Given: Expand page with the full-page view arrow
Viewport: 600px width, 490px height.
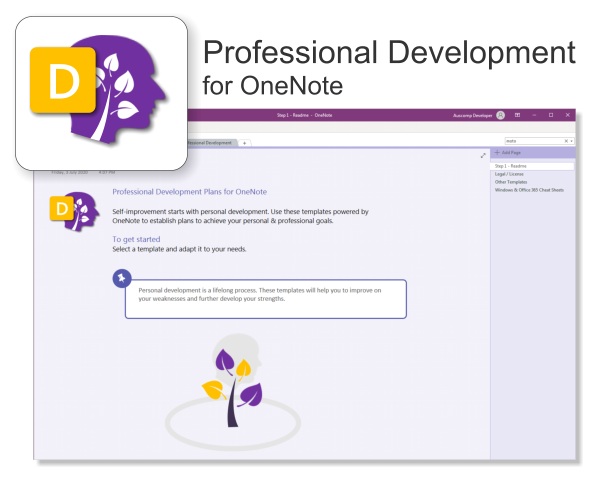Looking at the screenshot, I should tap(483, 155).
